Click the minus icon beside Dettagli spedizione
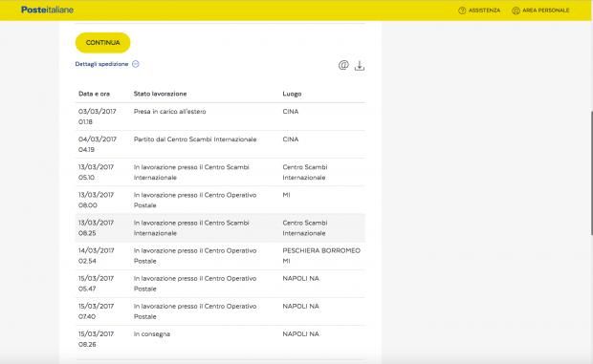Image resolution: width=593 pixels, height=364 pixels. pos(136,64)
